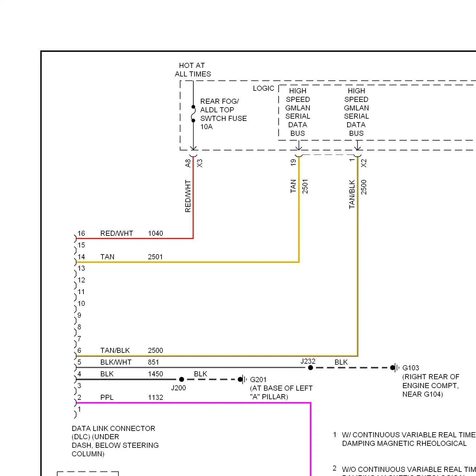Viewport: 476px width, 476px height.
Task: Click DLC pin 7 number
Action: 79,339
